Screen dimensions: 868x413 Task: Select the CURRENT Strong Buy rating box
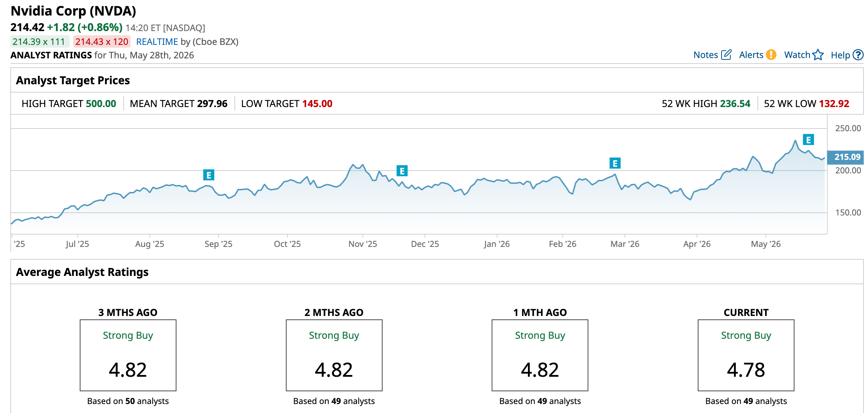[x=746, y=355]
